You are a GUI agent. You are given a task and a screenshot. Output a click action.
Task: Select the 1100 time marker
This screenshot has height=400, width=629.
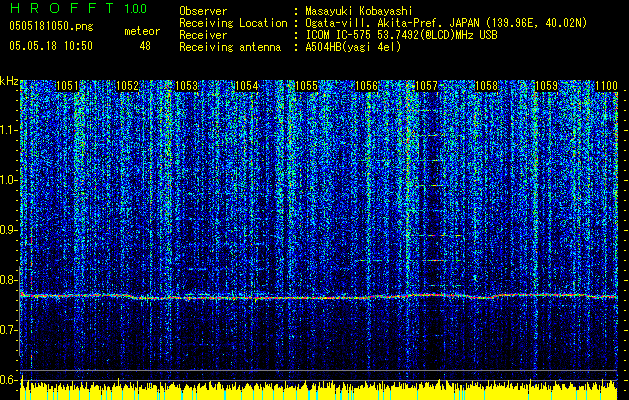tap(606, 87)
